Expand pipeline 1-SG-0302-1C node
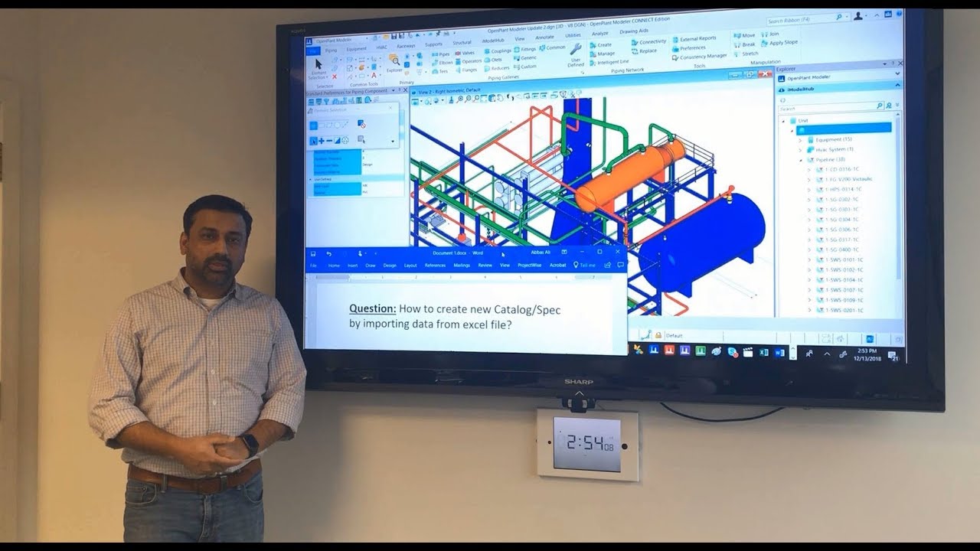This screenshot has width=980, height=551. [808, 200]
